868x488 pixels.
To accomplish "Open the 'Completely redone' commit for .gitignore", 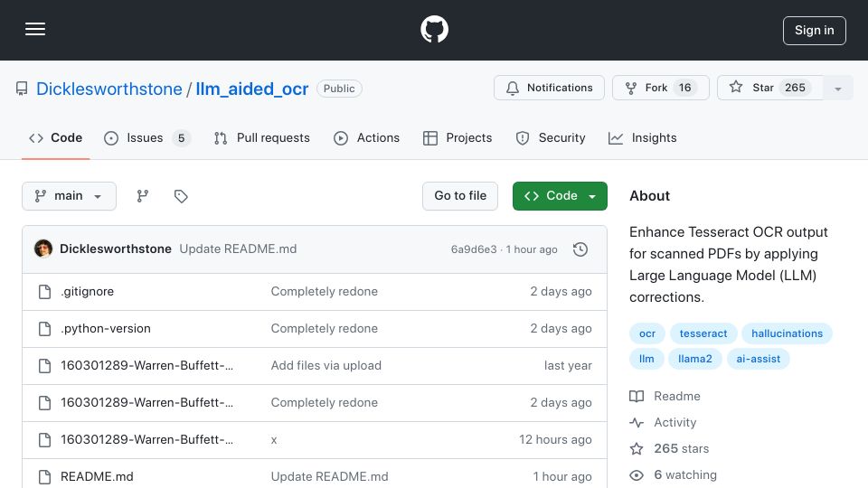I will coord(325,292).
